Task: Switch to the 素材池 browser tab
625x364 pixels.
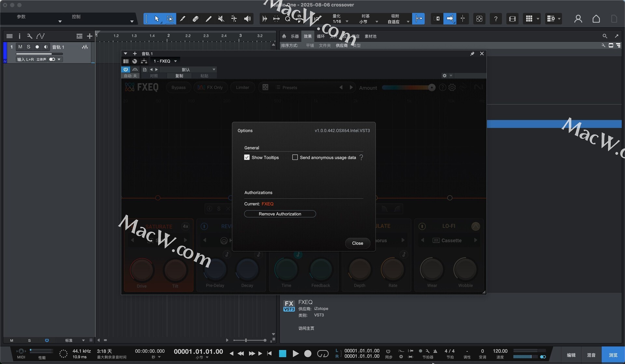Action: 370,36
